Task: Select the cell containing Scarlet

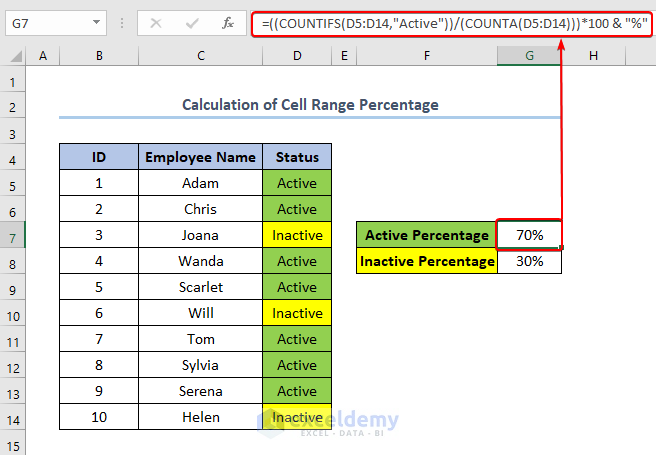Action: click(200, 287)
